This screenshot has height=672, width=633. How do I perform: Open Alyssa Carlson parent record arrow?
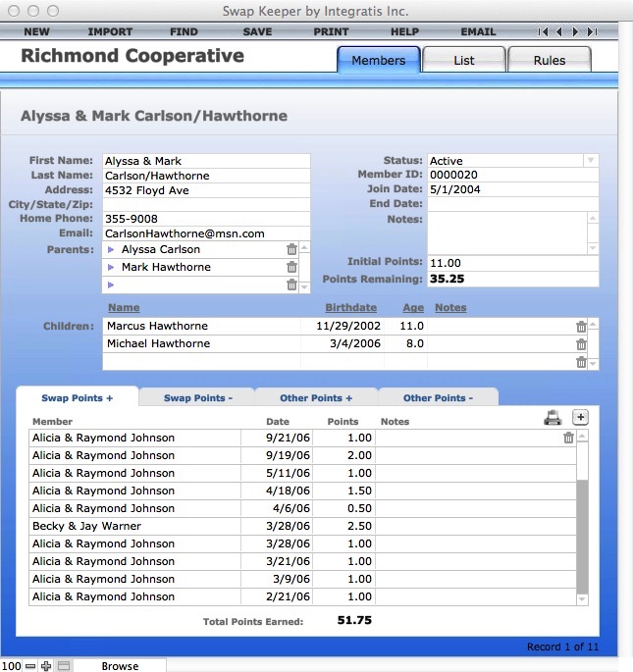point(111,249)
